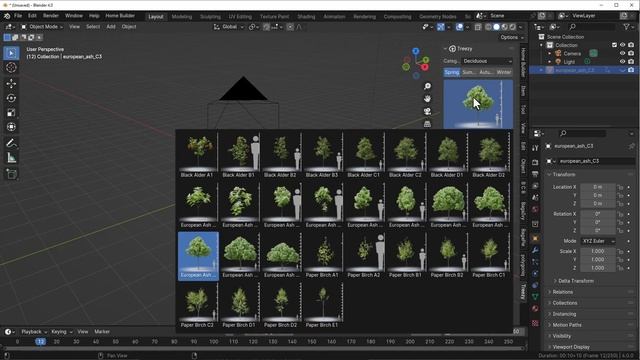Hide the Collection with eye icon
Image resolution: width=640 pixels, height=360 pixels.
(622, 45)
